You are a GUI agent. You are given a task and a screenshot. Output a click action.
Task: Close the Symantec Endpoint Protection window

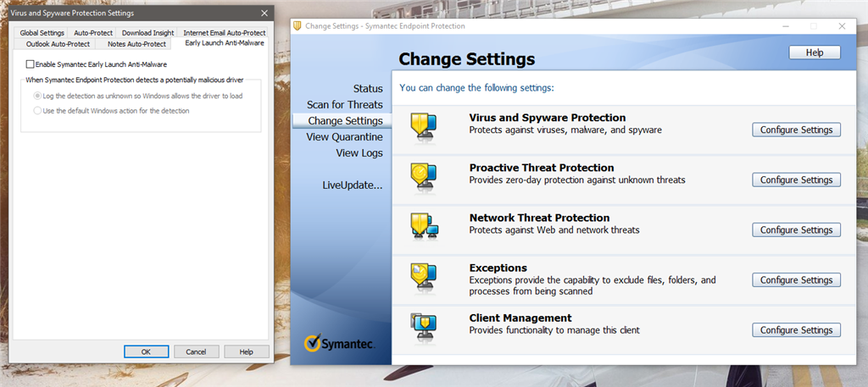[x=842, y=26]
